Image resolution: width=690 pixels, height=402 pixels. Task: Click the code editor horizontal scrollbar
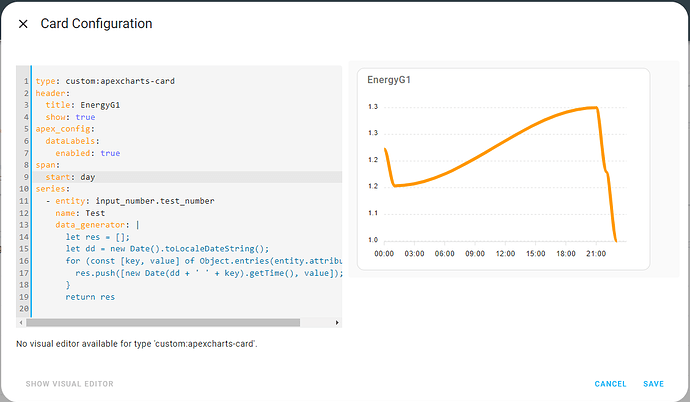point(165,323)
